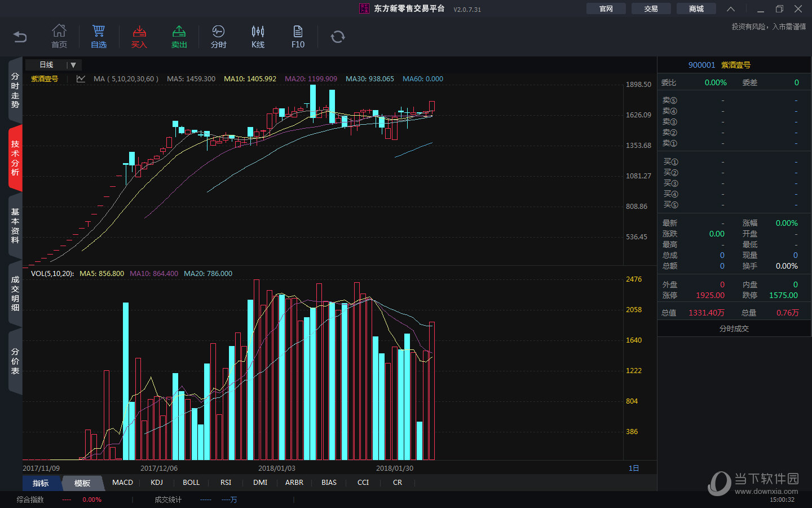The height and width of the screenshot is (508, 812).
Task: Click the 1日 period label
Action: point(634,468)
